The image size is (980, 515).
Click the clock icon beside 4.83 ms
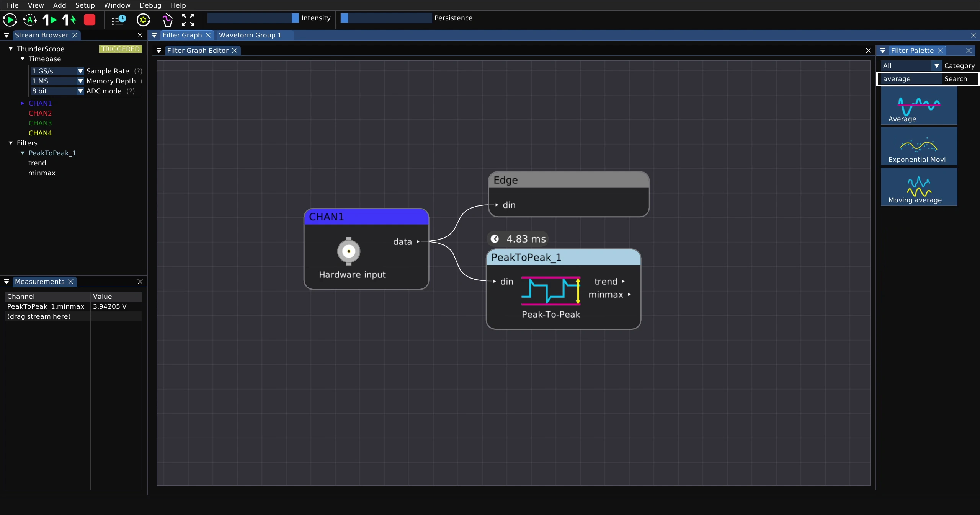[495, 239]
